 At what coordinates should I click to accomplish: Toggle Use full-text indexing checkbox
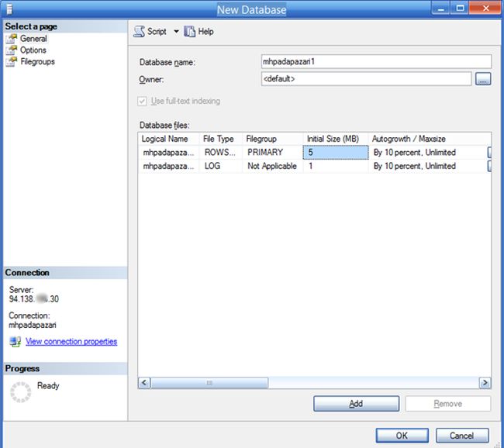point(142,101)
